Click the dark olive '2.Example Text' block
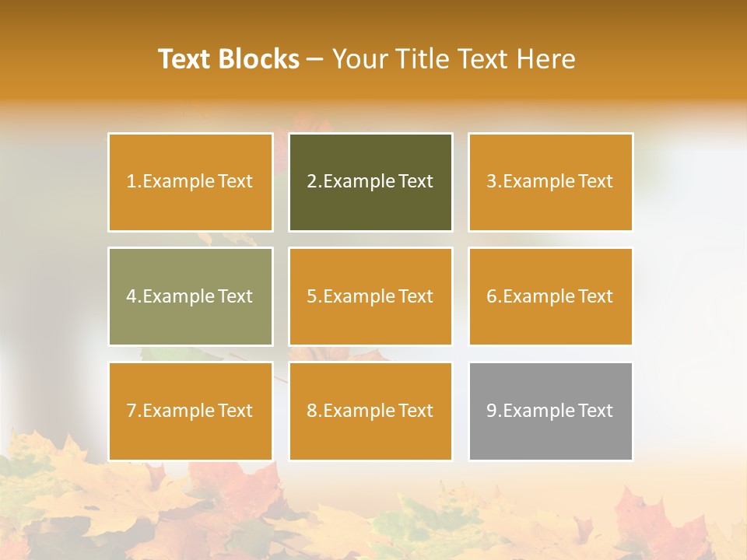This screenshot has width=747, height=560. [370, 182]
